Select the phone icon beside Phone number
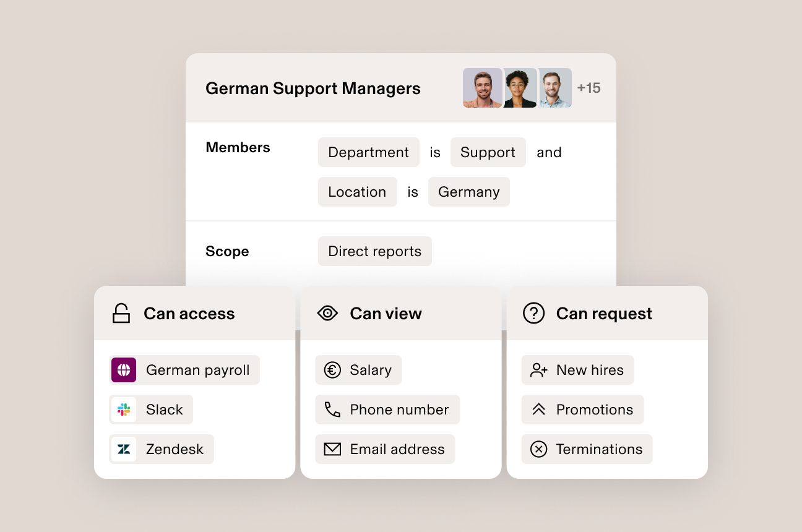 coord(332,410)
